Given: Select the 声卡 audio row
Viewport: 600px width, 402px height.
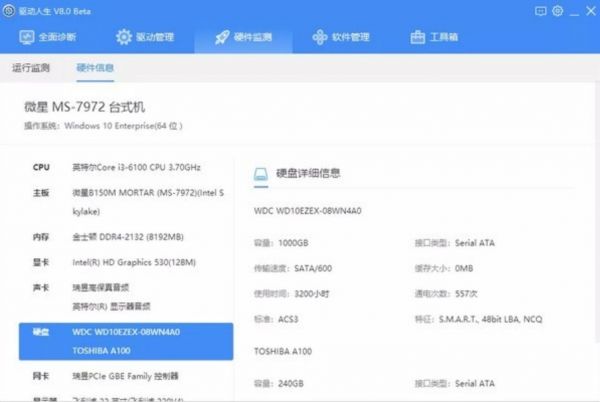Looking at the screenshot, I should [126, 297].
